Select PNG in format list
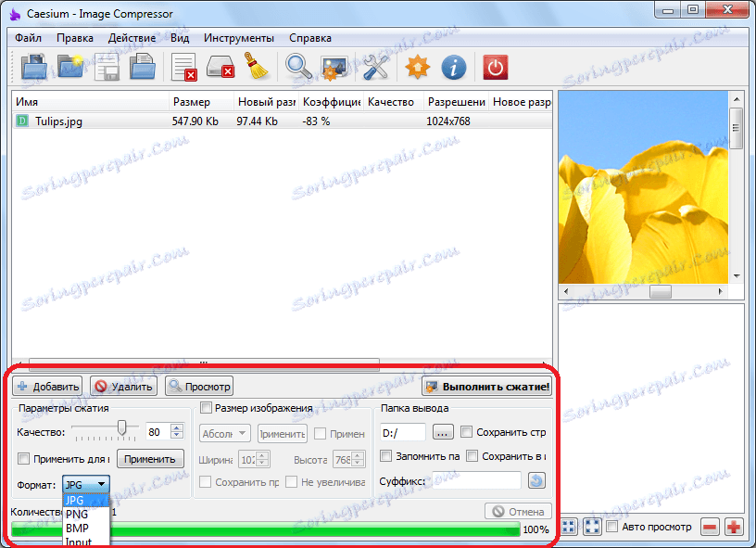Image resolution: width=756 pixels, height=548 pixels. pyautogui.click(x=86, y=515)
